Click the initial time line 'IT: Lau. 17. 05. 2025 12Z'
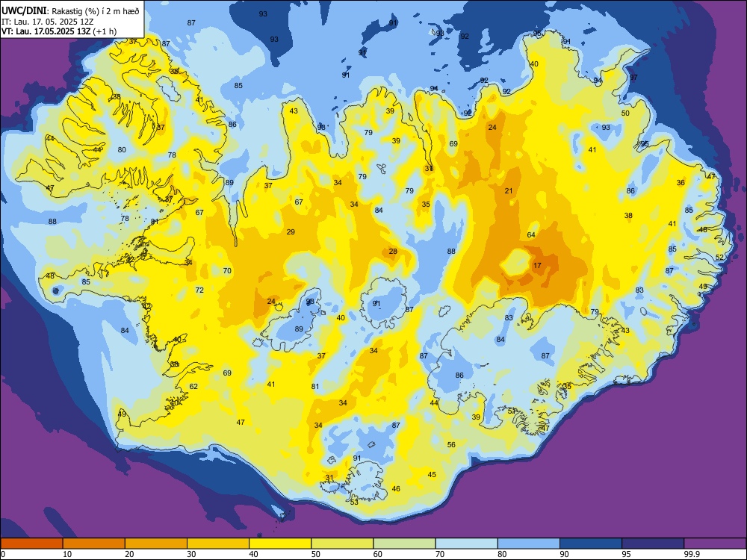 coord(48,22)
